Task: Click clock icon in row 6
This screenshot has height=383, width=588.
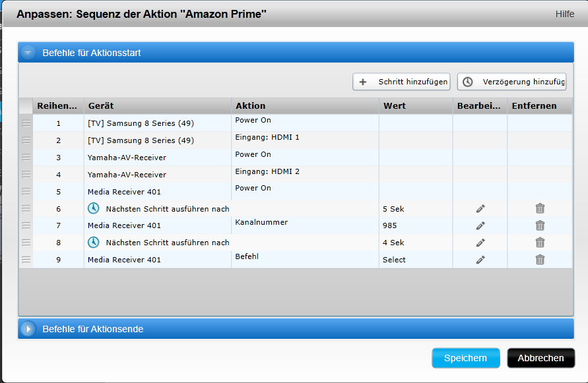Action: [95, 208]
